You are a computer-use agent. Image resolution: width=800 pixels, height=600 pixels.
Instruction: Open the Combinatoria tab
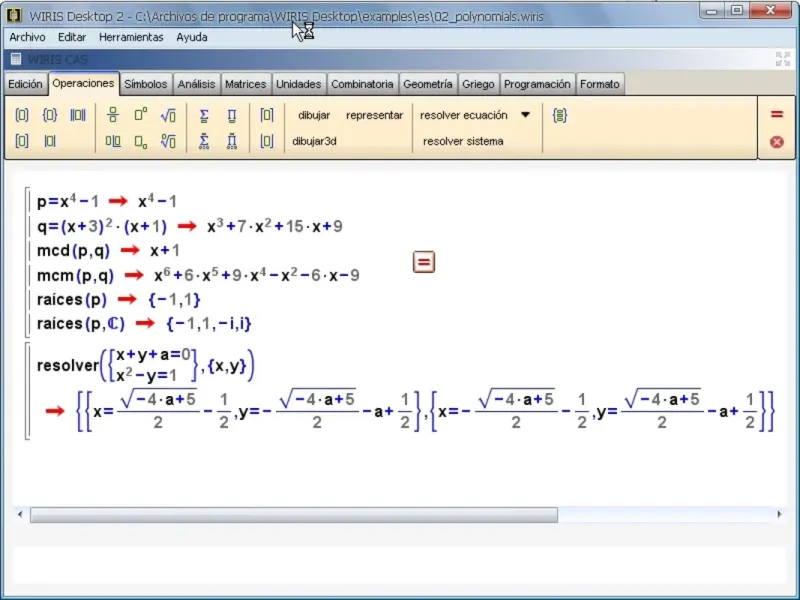click(x=362, y=84)
